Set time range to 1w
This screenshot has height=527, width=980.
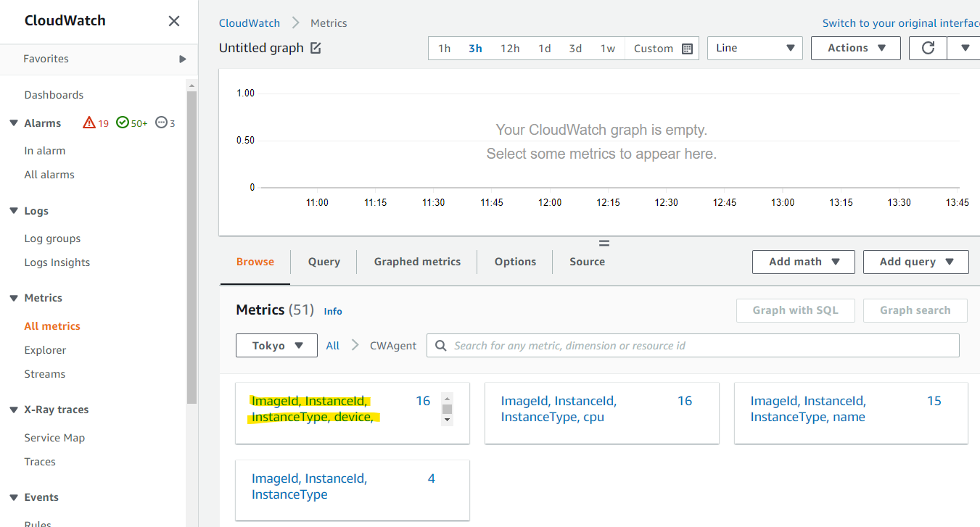pyautogui.click(x=608, y=49)
